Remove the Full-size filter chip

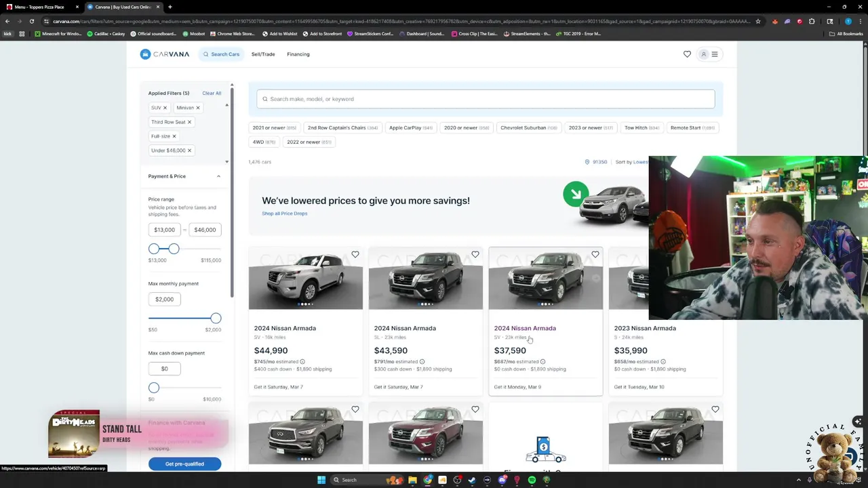point(174,136)
